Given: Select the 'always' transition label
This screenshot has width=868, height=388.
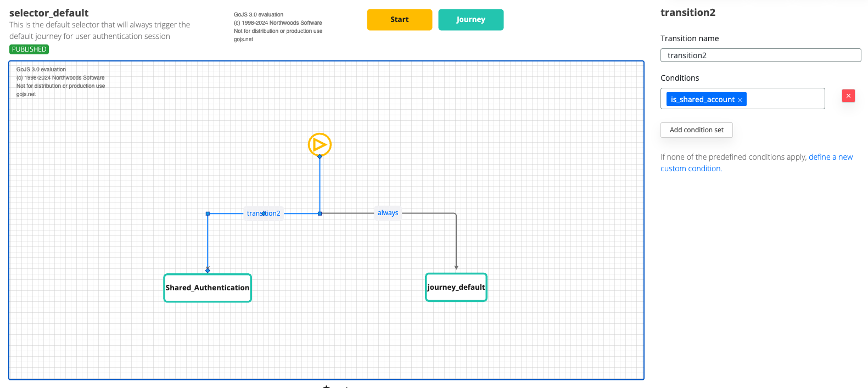Looking at the screenshot, I should pyautogui.click(x=388, y=213).
